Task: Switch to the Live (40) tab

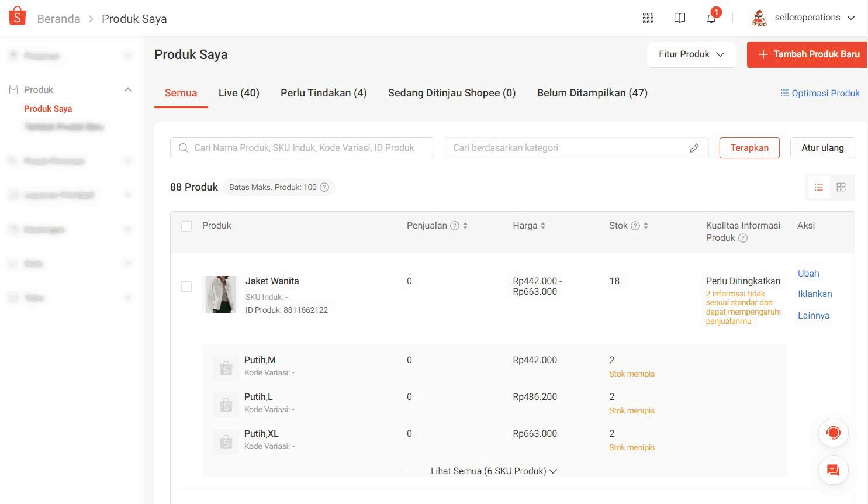Action: point(238,93)
